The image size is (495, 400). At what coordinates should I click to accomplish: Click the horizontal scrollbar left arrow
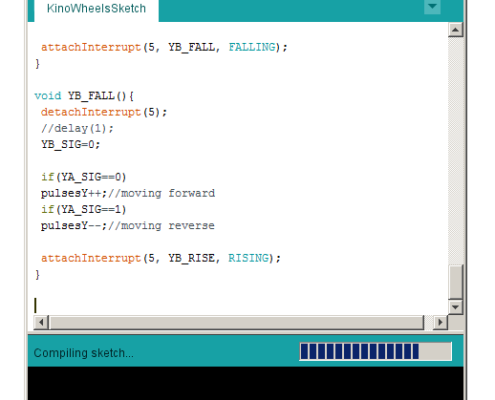click(x=41, y=322)
